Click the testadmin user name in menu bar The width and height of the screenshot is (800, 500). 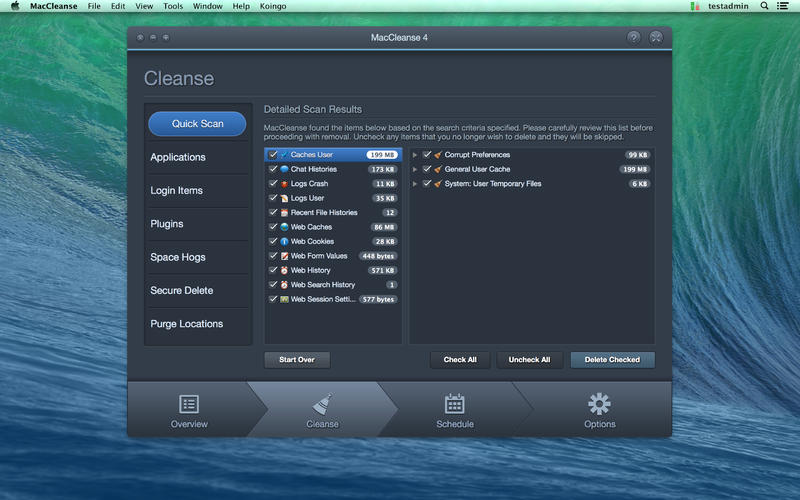pyautogui.click(x=728, y=6)
